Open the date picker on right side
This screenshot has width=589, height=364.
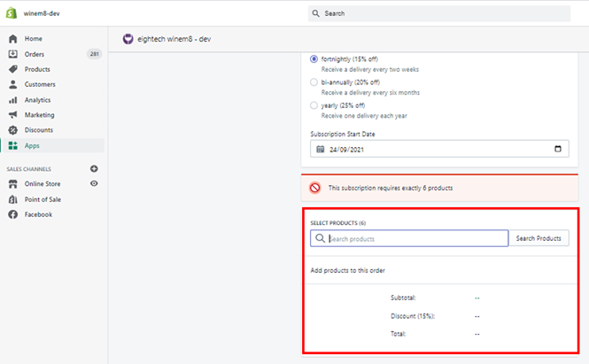(x=558, y=149)
